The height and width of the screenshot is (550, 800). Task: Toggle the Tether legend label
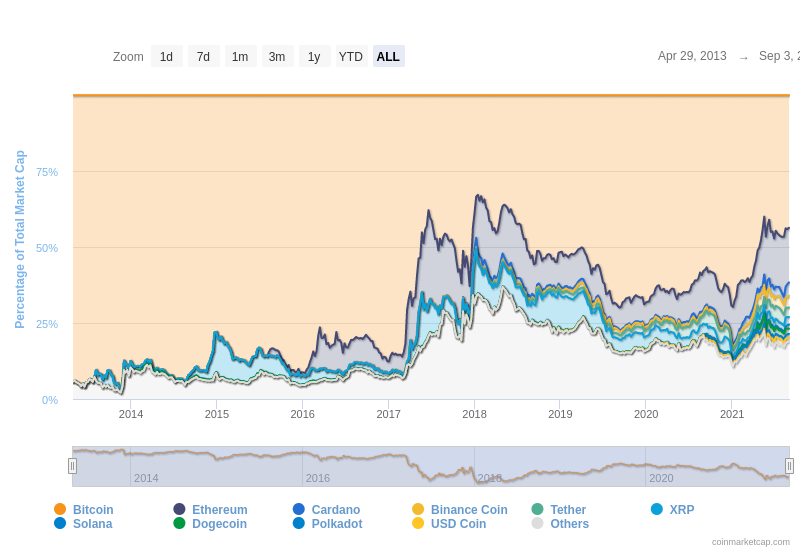(x=568, y=510)
